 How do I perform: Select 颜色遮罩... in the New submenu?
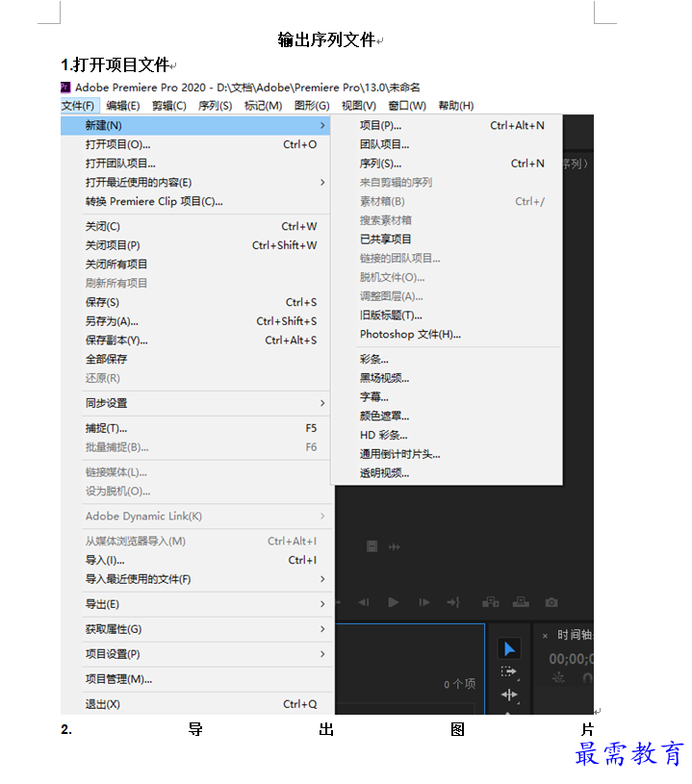[447, 417]
